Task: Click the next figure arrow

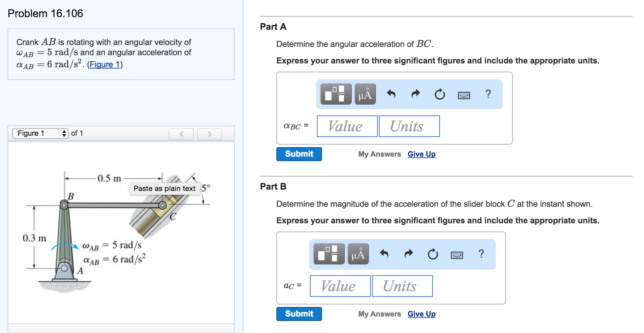Action: tap(210, 134)
